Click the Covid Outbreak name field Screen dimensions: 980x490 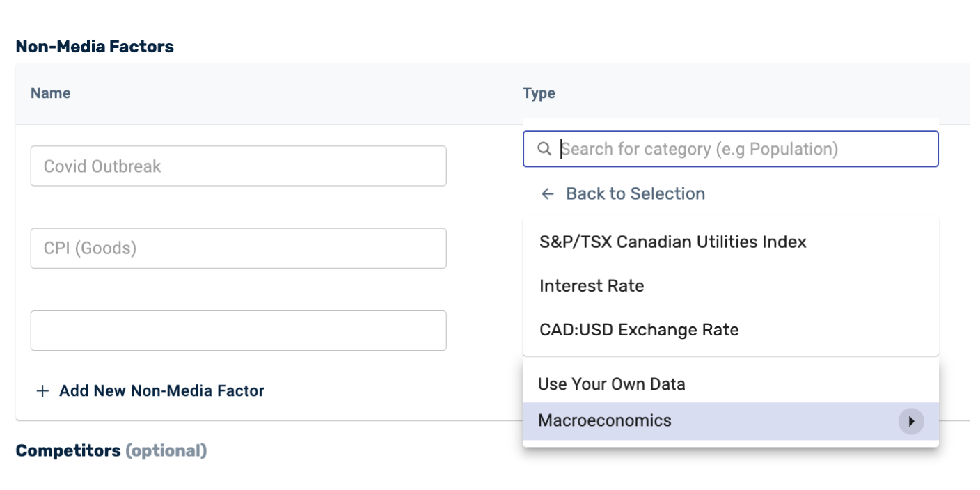click(238, 166)
